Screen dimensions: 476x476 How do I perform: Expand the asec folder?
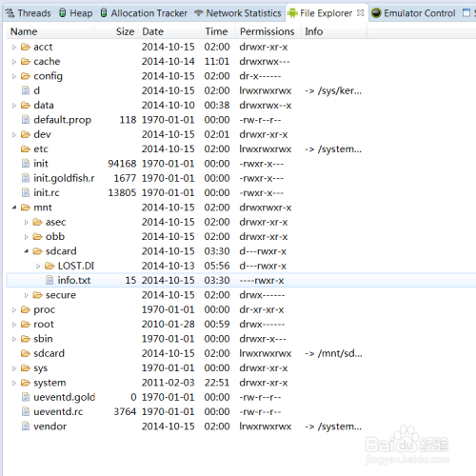[27, 223]
